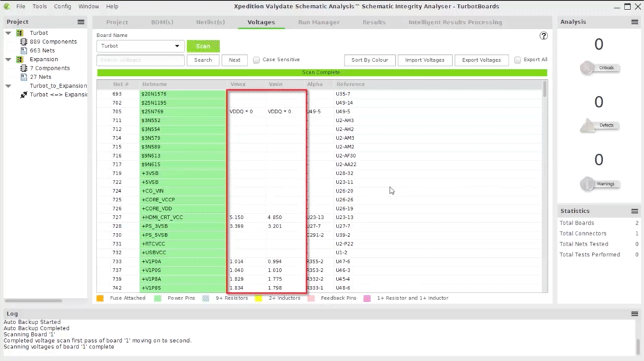Switch to the Run Manager tab
644x361 pixels.
pos(319,22)
